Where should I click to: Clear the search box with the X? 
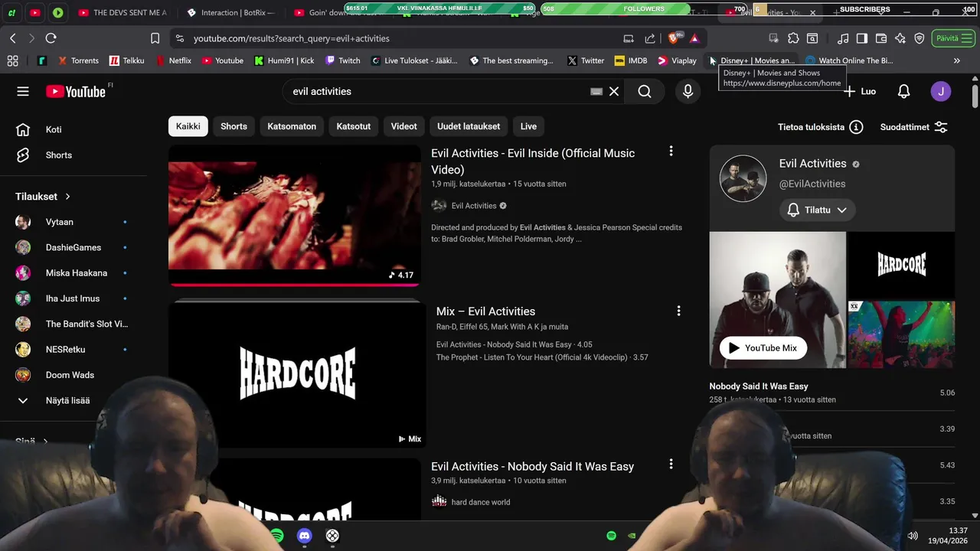point(614,91)
